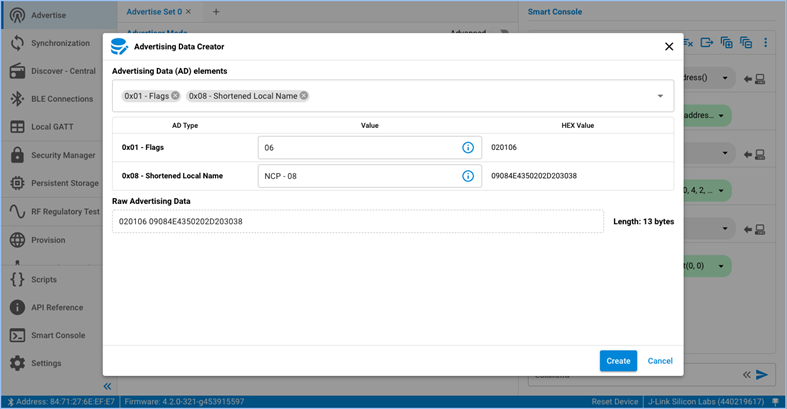Go to BLE Connections
The image size is (787, 409).
58,100
